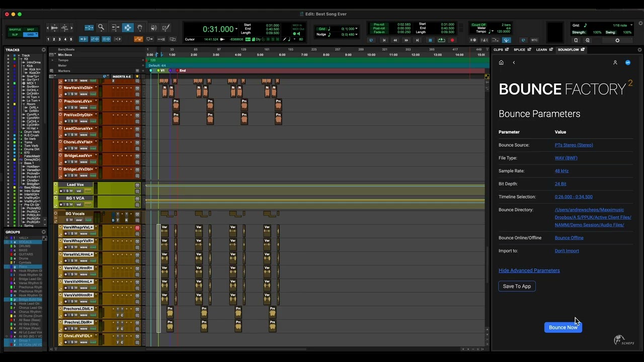Toggle the highlighted tempo conductor icon
Viewport: 644px width, 362px height.
[x=506, y=40]
